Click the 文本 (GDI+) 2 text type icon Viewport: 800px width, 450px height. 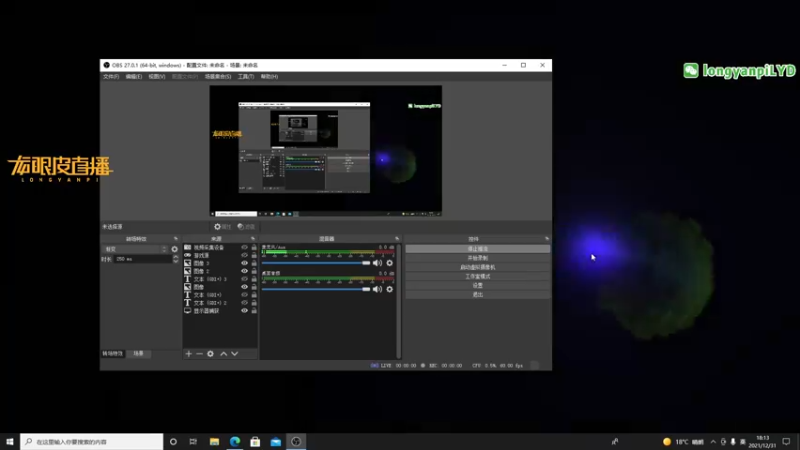[x=187, y=303]
